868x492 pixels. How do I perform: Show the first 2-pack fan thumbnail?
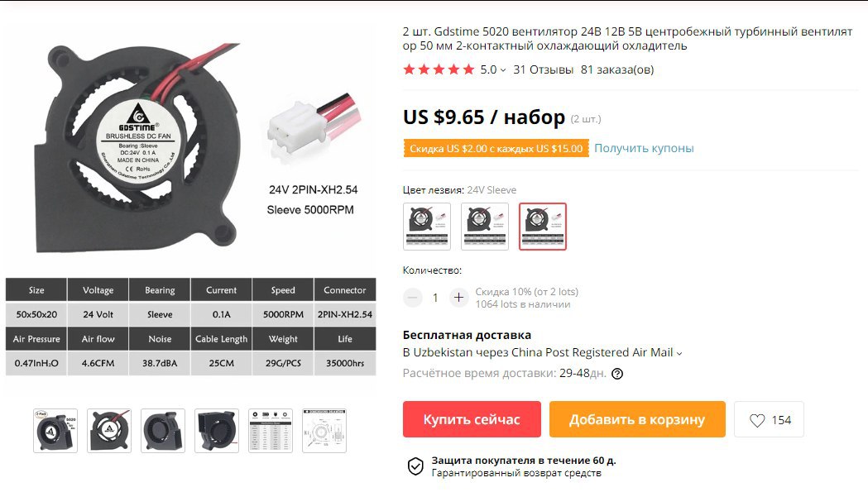coord(55,431)
